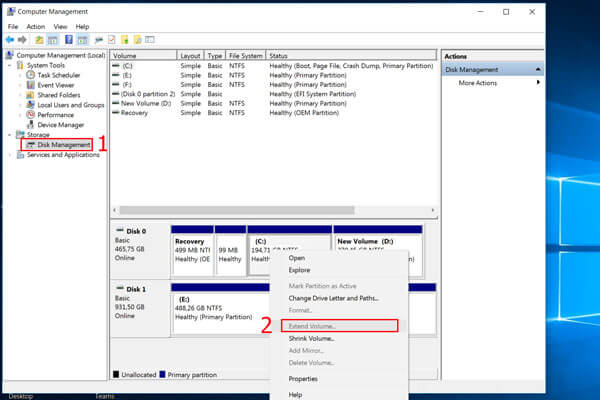Click the yellow page with green arrow icon
600x400 pixels.
tap(124, 39)
